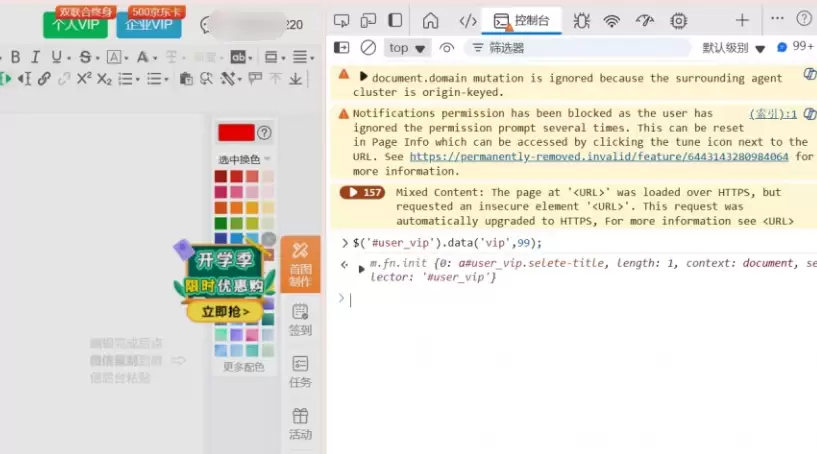Open DevTools inspect element picker
Image resolution: width=817 pixels, height=454 pixels.
click(341, 21)
